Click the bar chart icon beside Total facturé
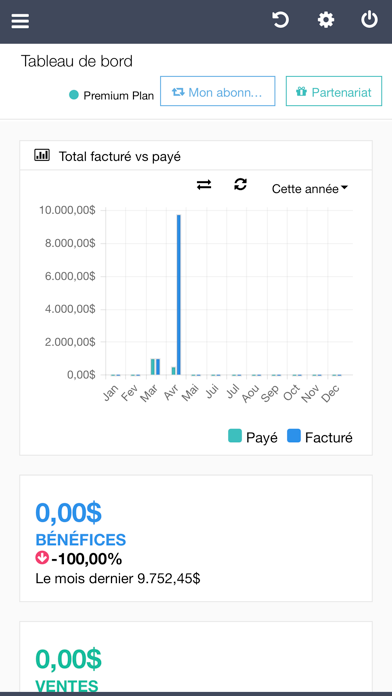392x696 pixels. click(42, 155)
